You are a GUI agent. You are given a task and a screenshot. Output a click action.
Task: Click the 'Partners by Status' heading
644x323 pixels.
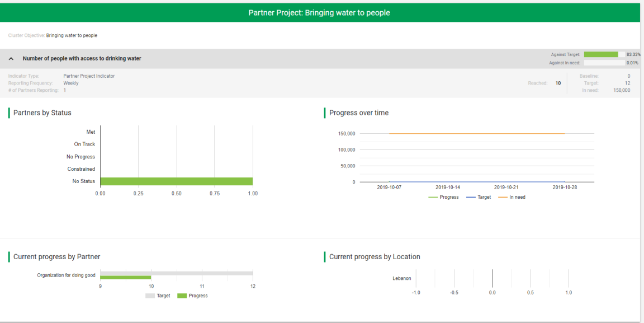pyautogui.click(x=42, y=113)
